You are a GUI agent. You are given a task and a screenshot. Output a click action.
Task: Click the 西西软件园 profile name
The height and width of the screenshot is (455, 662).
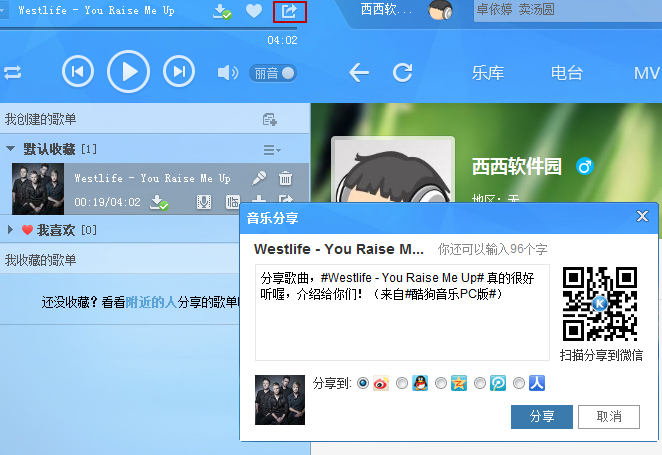(x=517, y=166)
